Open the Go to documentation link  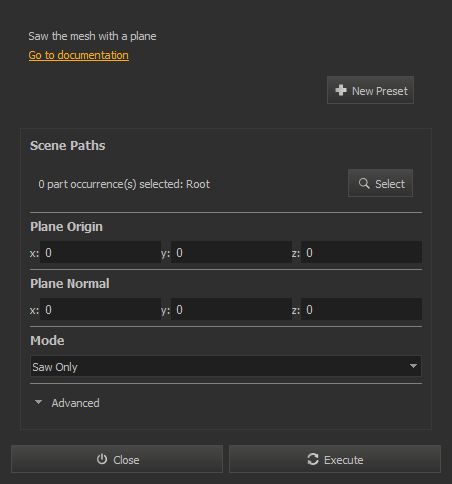(x=79, y=55)
